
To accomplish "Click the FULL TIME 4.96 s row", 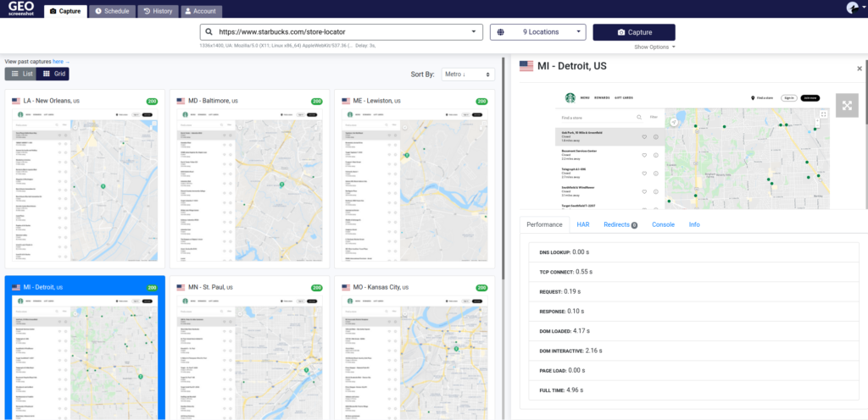I will pyautogui.click(x=693, y=390).
